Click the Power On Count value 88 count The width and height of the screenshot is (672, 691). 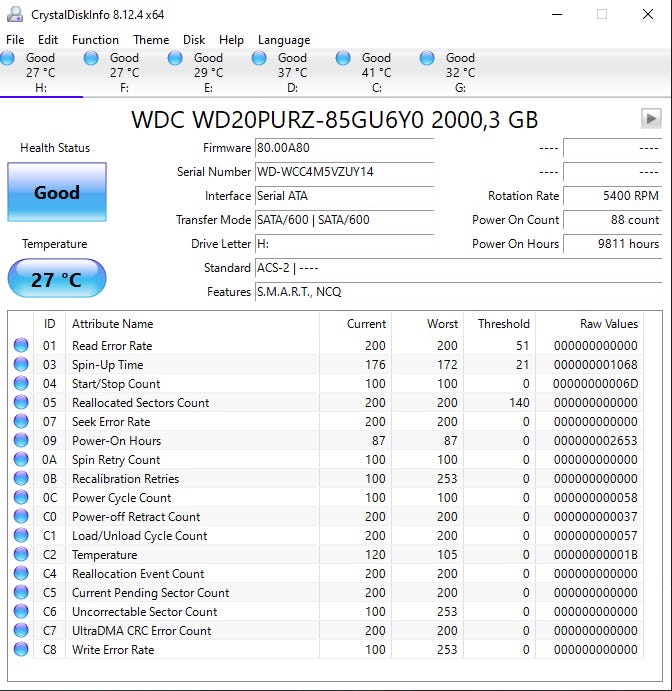pyautogui.click(x=613, y=219)
